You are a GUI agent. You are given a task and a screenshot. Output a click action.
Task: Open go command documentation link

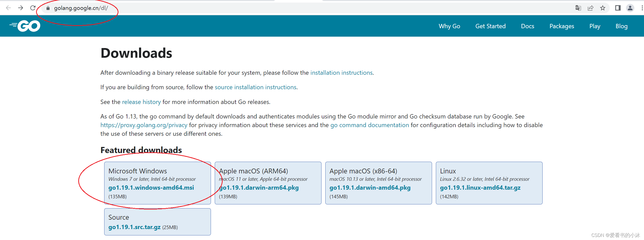pos(370,125)
